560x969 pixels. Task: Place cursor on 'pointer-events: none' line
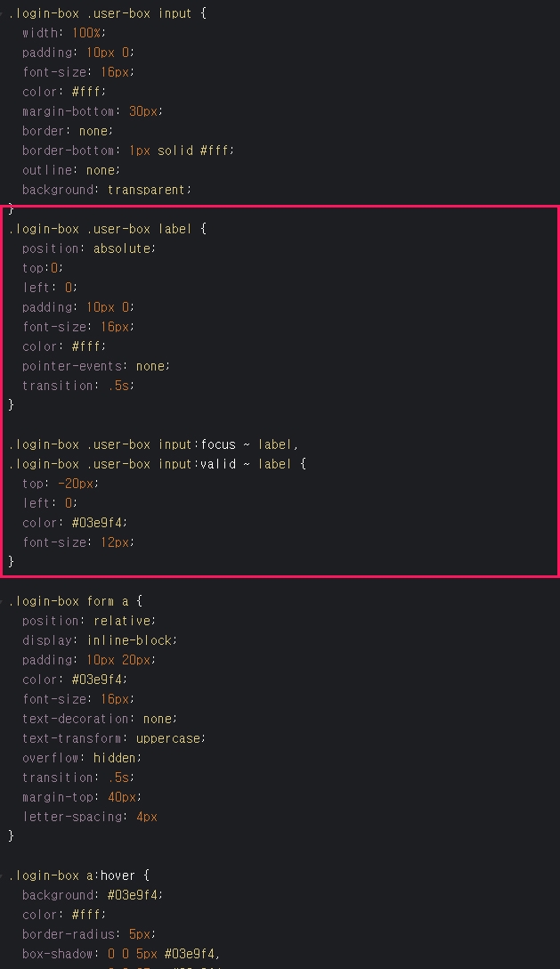tap(96, 366)
